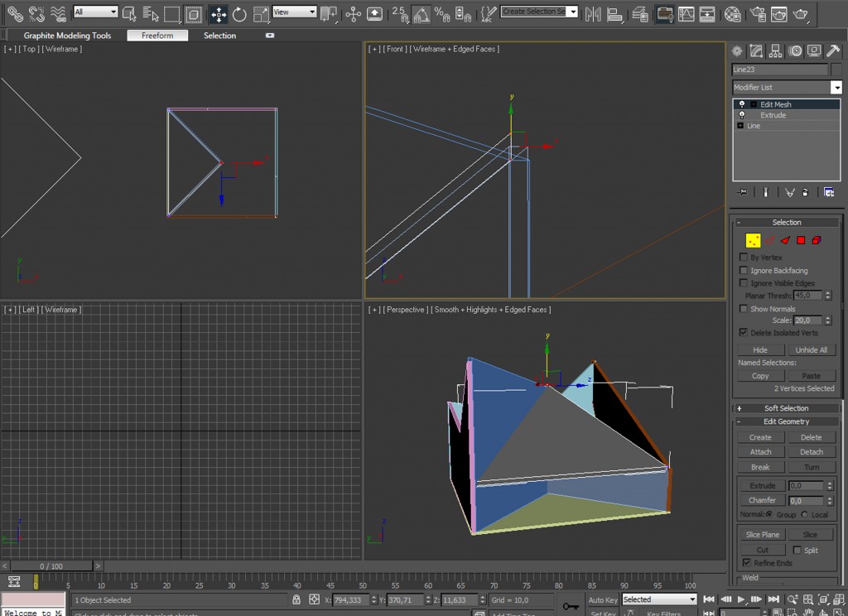Activate Select and Move tool

219,14
